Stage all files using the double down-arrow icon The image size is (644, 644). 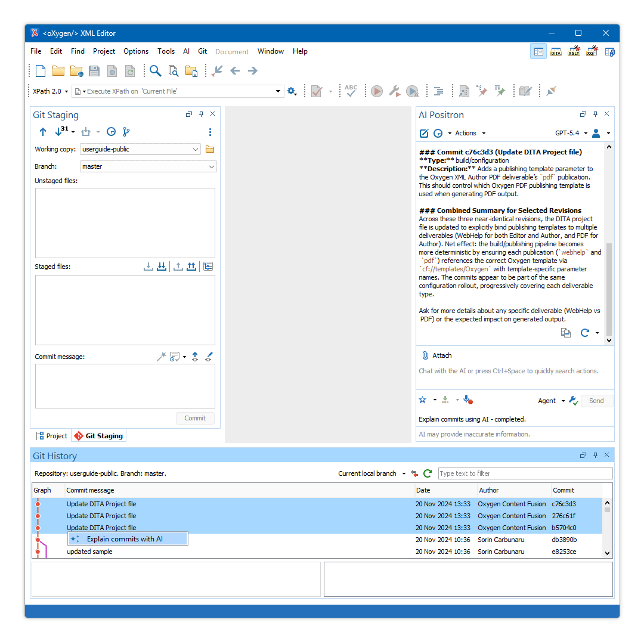pyautogui.click(x=162, y=266)
